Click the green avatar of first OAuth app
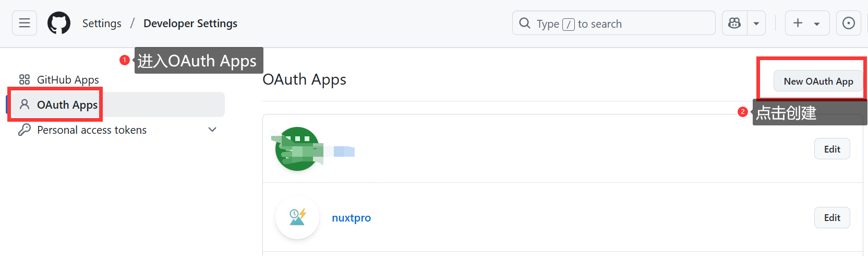This screenshot has height=256, width=868. pos(297,149)
